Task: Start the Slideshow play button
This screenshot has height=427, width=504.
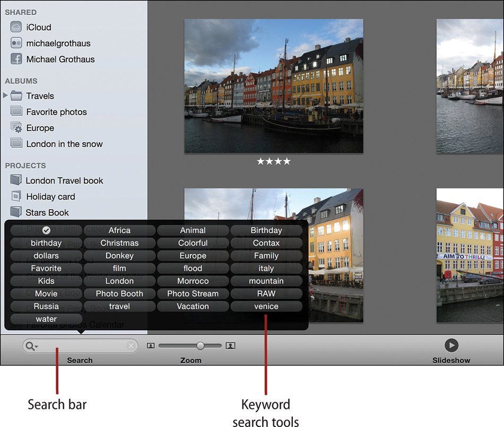Action: [x=451, y=345]
